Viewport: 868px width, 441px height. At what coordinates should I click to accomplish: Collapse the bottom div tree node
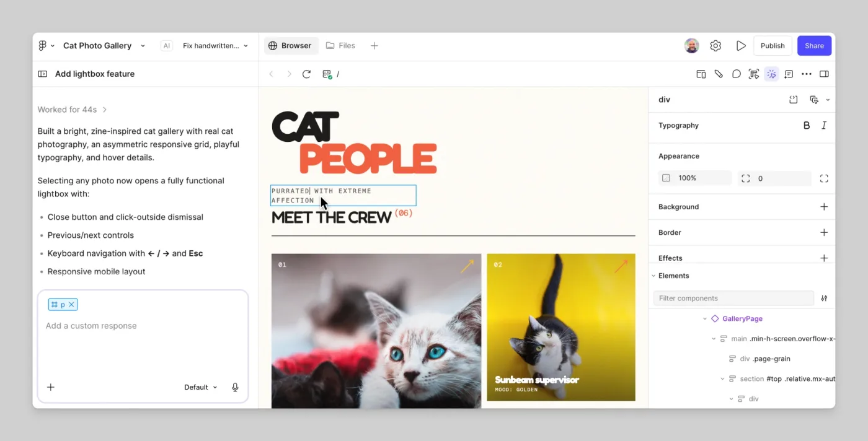(x=731, y=400)
